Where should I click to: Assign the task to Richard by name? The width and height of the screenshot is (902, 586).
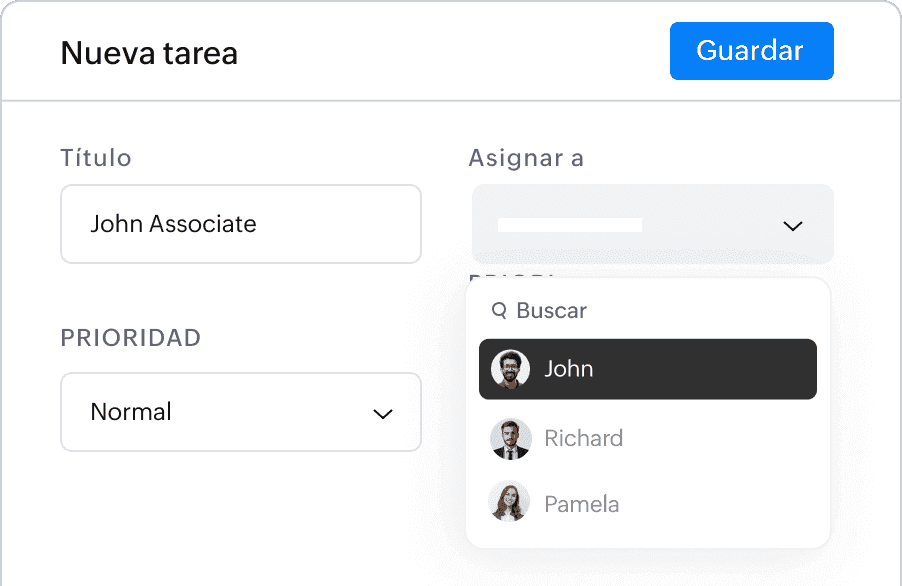click(x=583, y=439)
